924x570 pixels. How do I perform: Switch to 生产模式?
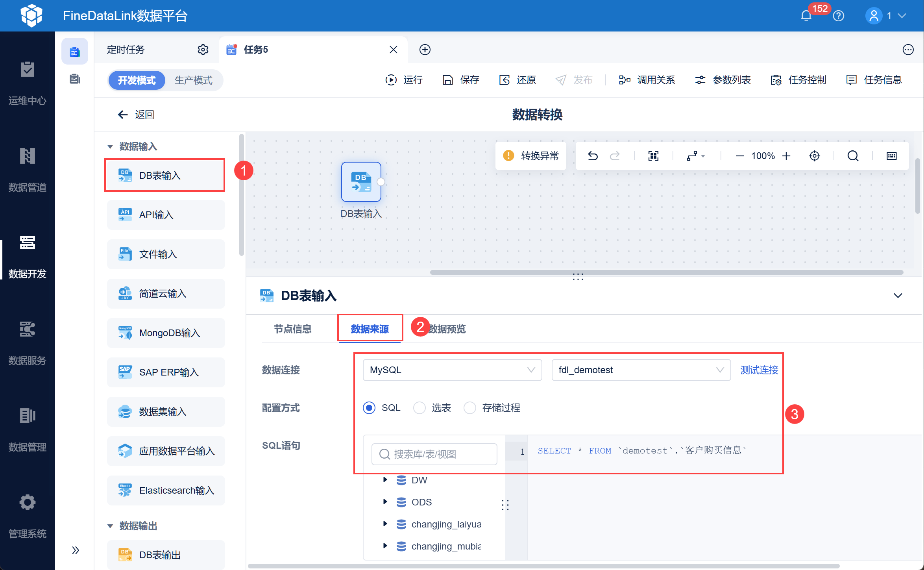tap(194, 80)
